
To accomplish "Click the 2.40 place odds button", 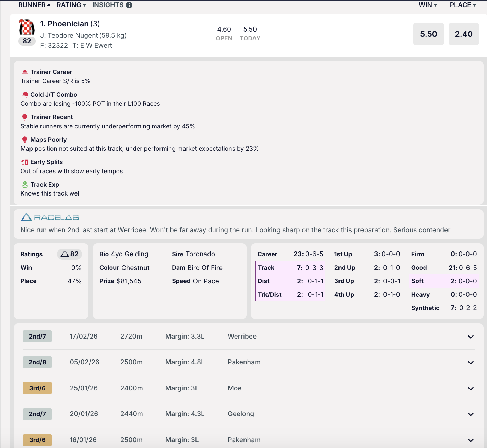I will pyautogui.click(x=464, y=34).
